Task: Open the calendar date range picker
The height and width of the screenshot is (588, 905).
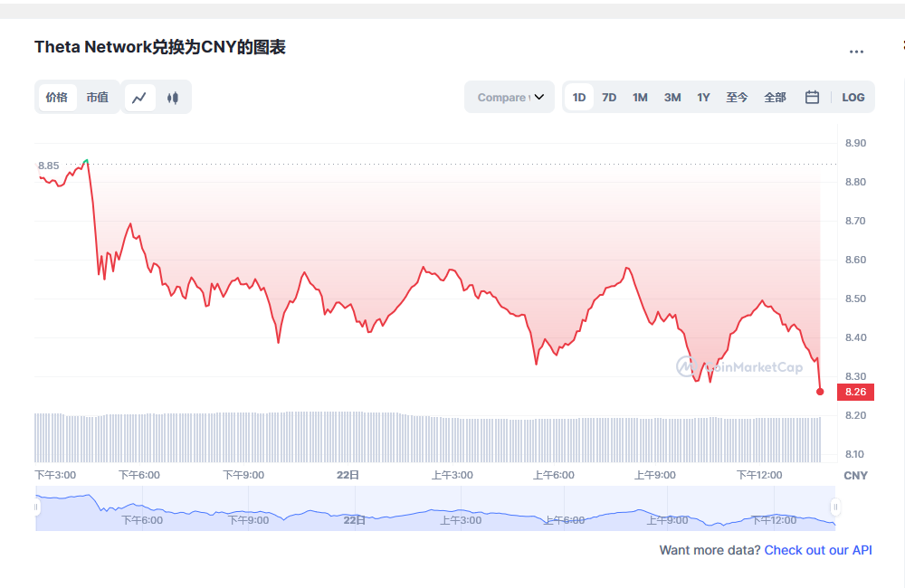Action: 812,97
